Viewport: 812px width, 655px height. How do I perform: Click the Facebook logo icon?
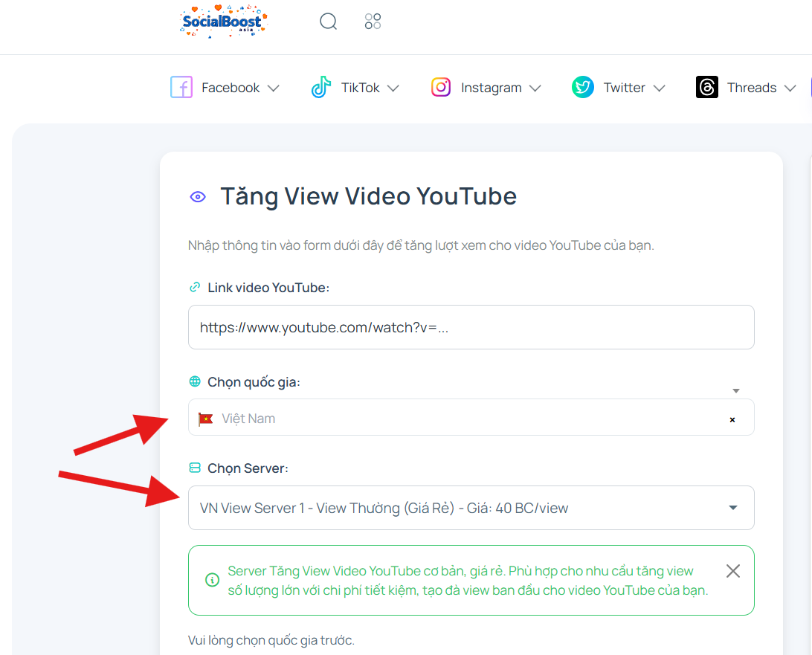[x=181, y=87]
